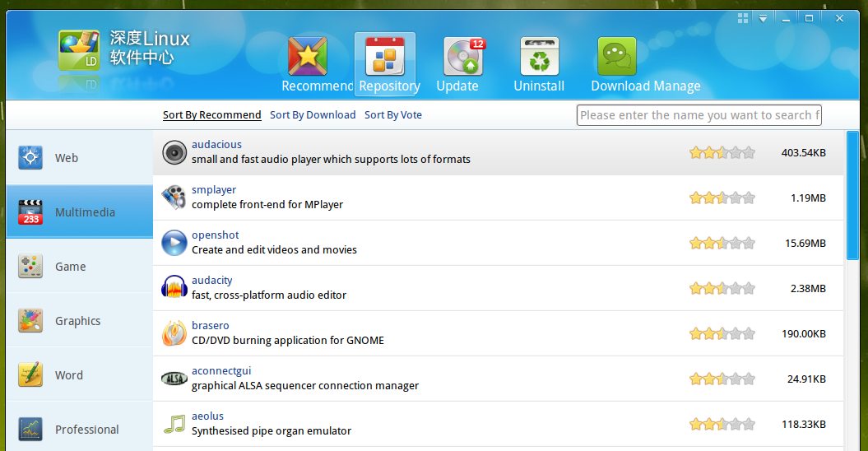Select the Multimedia category

point(79,212)
